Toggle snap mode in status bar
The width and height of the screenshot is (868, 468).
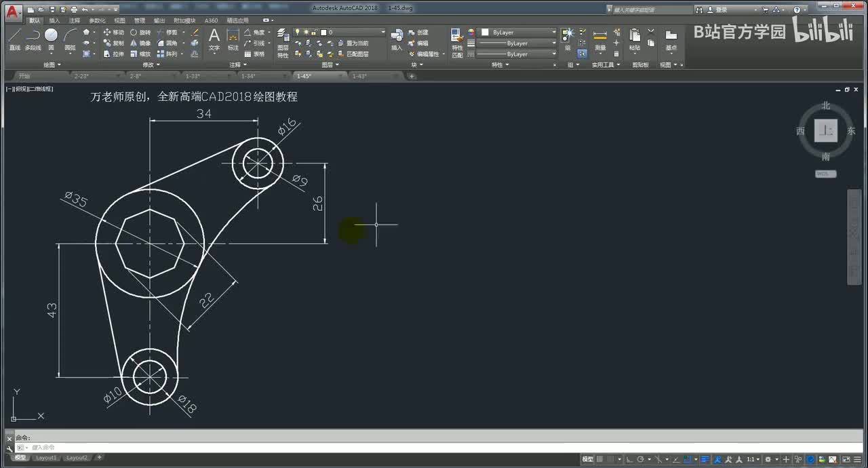(x=611, y=459)
